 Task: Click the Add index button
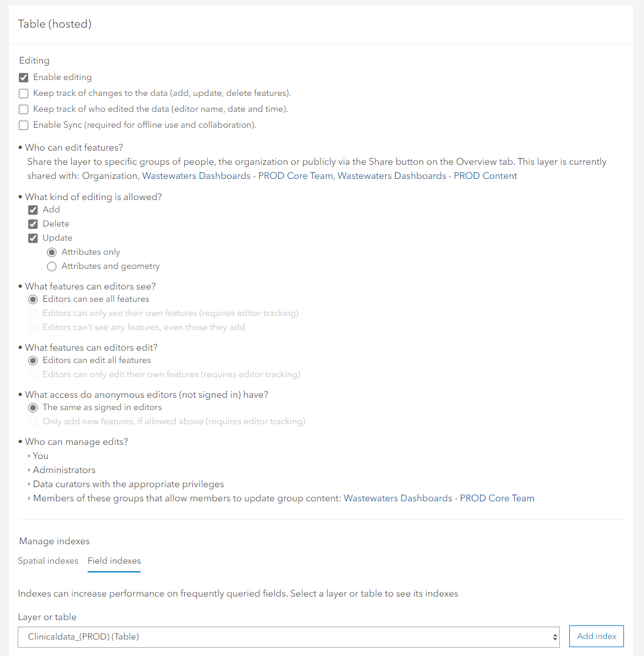[x=596, y=636]
